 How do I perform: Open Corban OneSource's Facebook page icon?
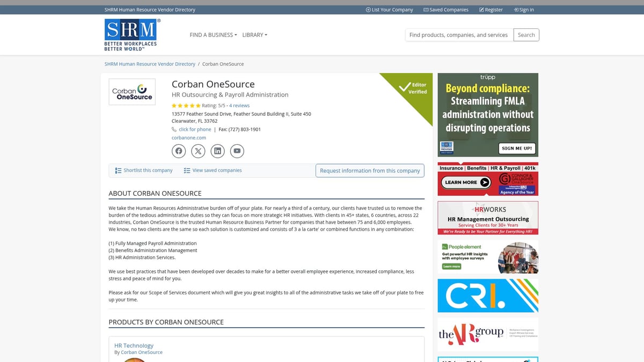pyautogui.click(x=179, y=151)
